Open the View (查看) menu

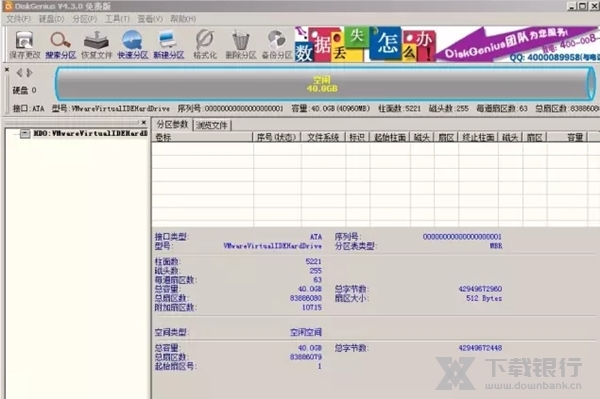(x=150, y=19)
